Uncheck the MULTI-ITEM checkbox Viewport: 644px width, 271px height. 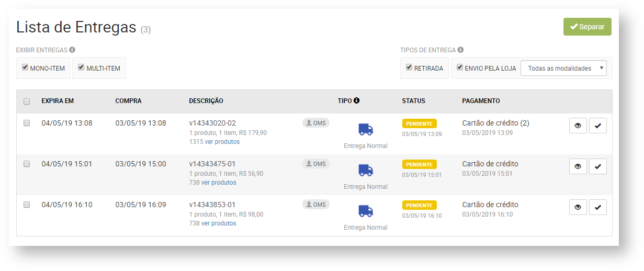tap(81, 67)
